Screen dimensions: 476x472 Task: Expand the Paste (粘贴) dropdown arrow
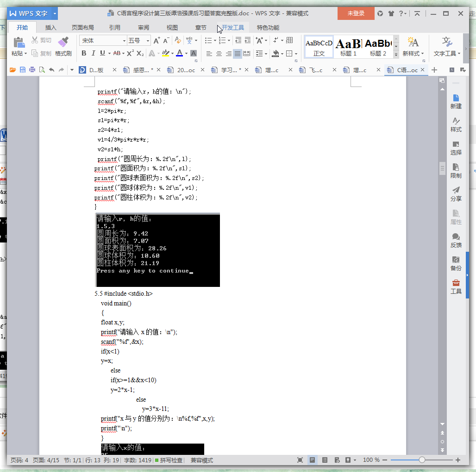pos(25,54)
